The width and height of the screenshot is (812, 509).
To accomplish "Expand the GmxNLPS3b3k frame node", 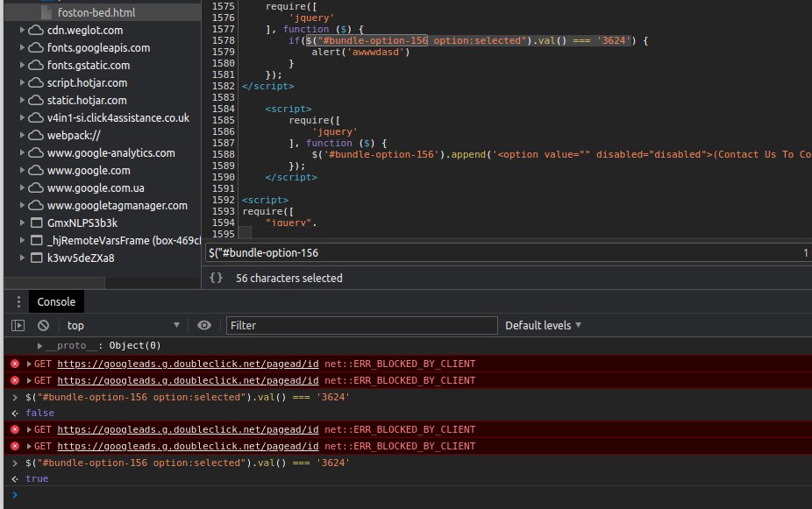I will (22, 223).
